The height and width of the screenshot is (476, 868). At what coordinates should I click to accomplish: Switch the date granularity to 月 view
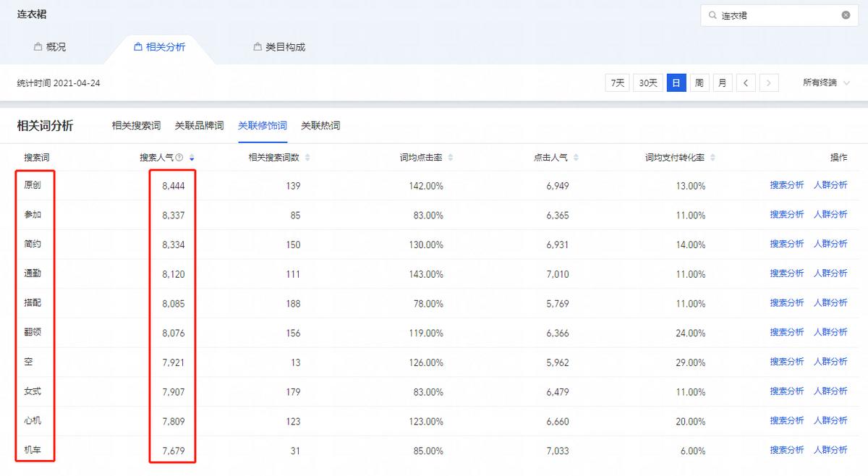tap(722, 82)
